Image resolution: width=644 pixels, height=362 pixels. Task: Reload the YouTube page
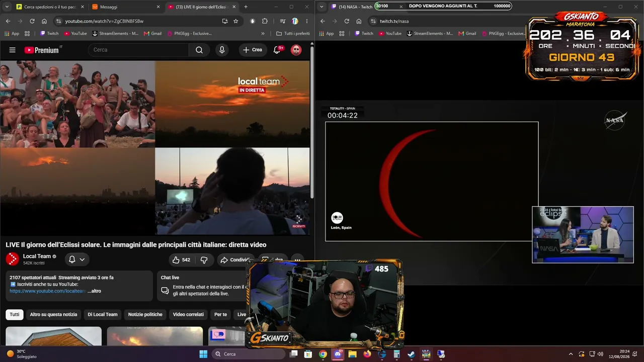point(32,21)
